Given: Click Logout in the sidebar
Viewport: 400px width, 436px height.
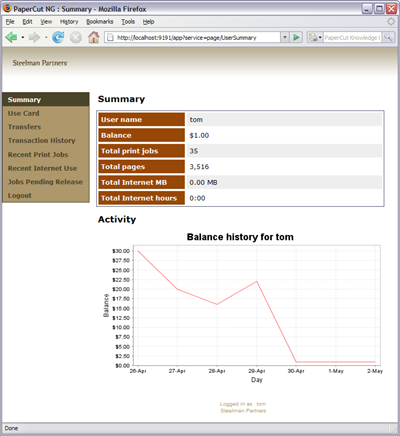Looking at the screenshot, I should click(x=20, y=196).
